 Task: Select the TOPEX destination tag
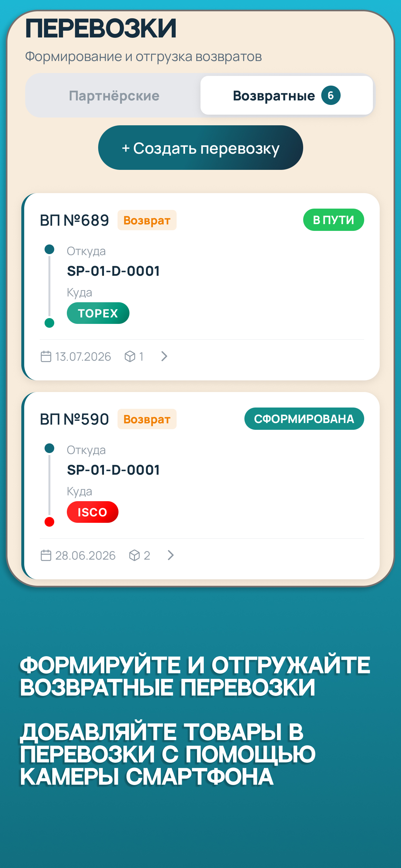point(98,313)
